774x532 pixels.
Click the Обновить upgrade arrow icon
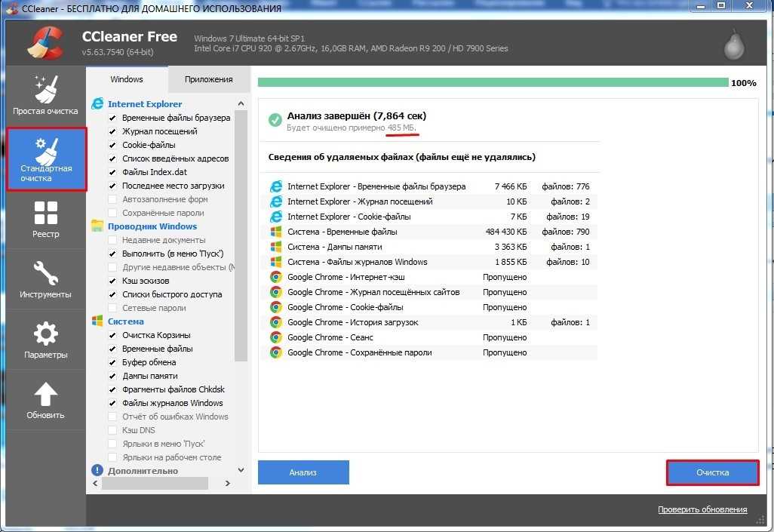[x=46, y=395]
